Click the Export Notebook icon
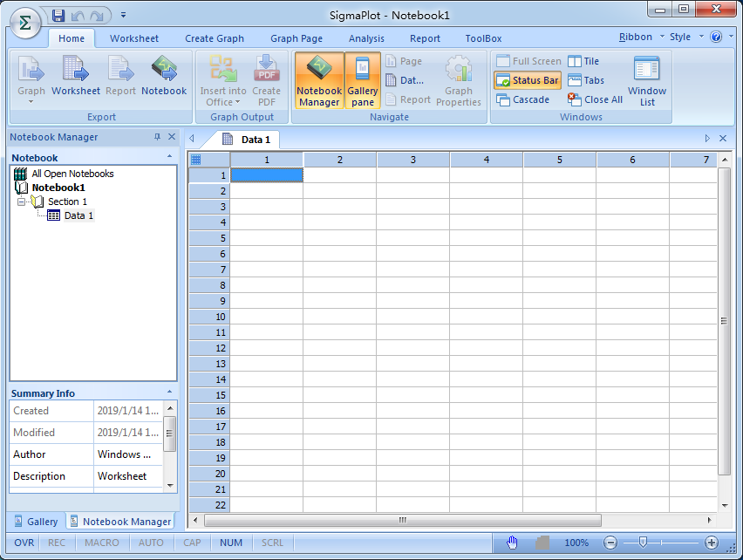 coord(164,69)
